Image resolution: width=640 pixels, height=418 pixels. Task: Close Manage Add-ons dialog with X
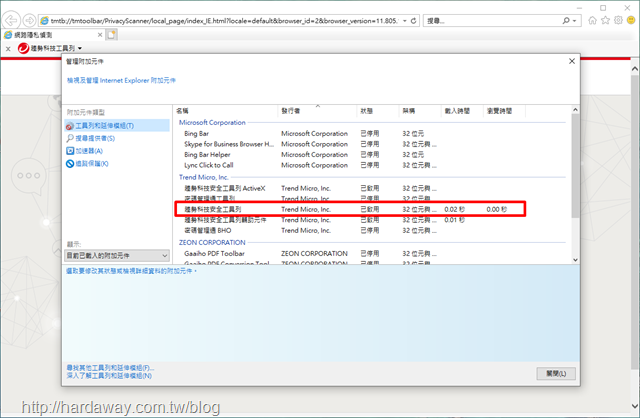click(571, 61)
